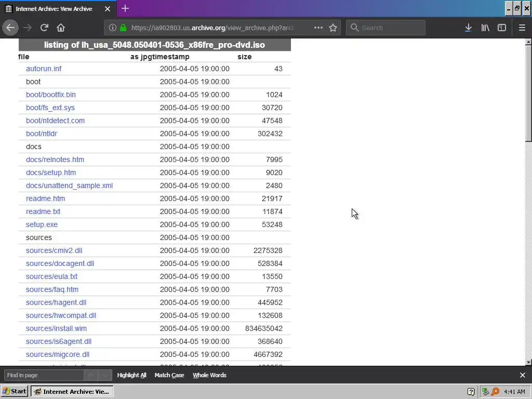The image size is (532, 399).
Task: Open sources/docagent.dll link
Action: (60, 263)
